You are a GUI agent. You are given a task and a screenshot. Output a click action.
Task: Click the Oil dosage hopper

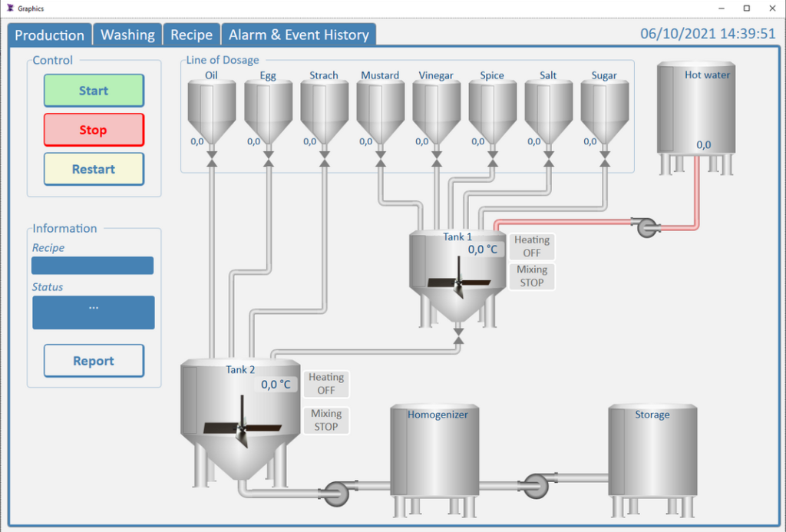point(212,111)
